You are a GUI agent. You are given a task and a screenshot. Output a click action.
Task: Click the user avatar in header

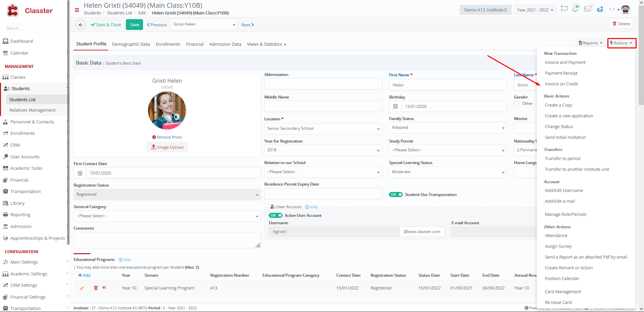pos(626,9)
